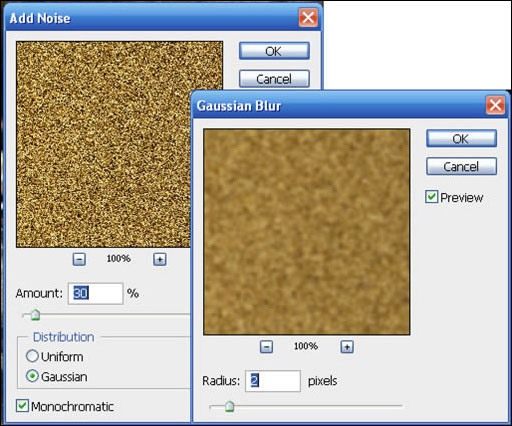Click the 100% zoom label in Add Noise
This screenshot has width=512, height=426.
pyautogui.click(x=119, y=259)
